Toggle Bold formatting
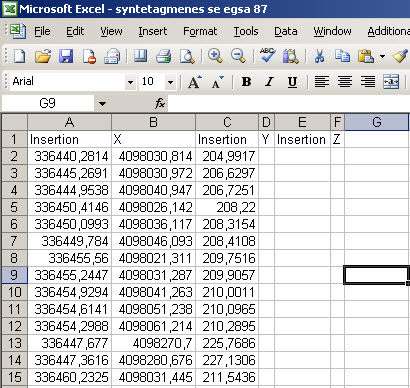Viewport: 410px width, 388px height. pos(247,82)
